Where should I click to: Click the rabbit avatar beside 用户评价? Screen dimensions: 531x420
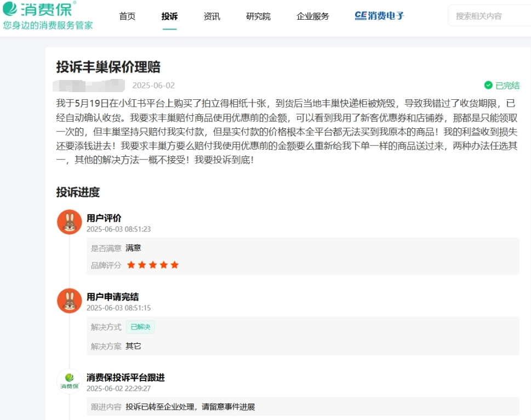point(70,222)
